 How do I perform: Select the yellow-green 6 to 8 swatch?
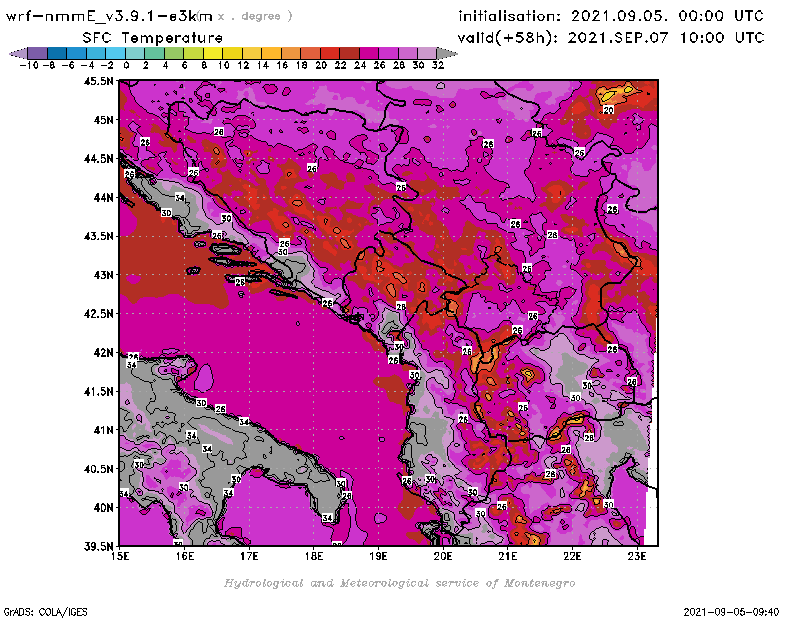(193, 53)
